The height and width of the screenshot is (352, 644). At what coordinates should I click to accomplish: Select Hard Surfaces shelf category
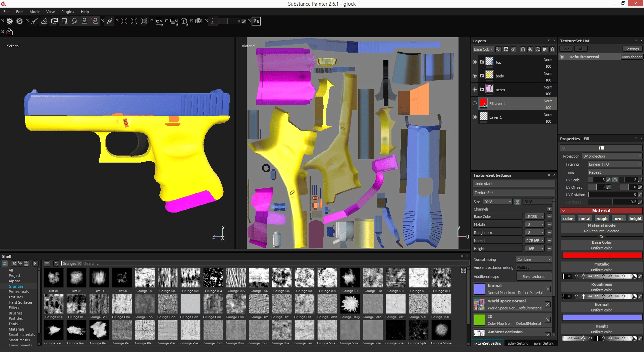[20, 302]
